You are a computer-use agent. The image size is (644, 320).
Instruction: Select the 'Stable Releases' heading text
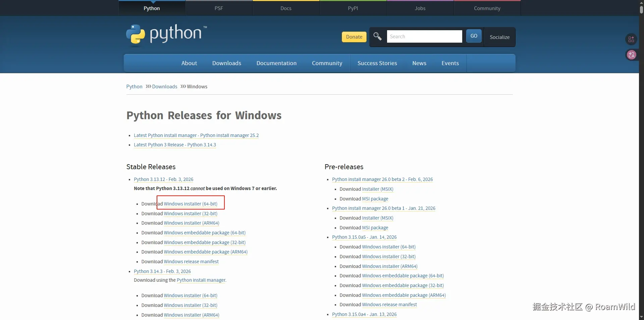[151, 167]
